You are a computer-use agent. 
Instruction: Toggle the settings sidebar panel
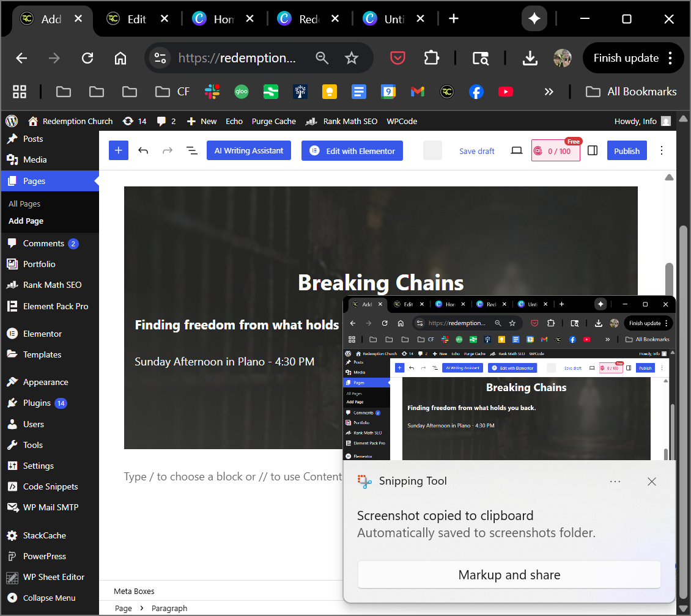592,151
